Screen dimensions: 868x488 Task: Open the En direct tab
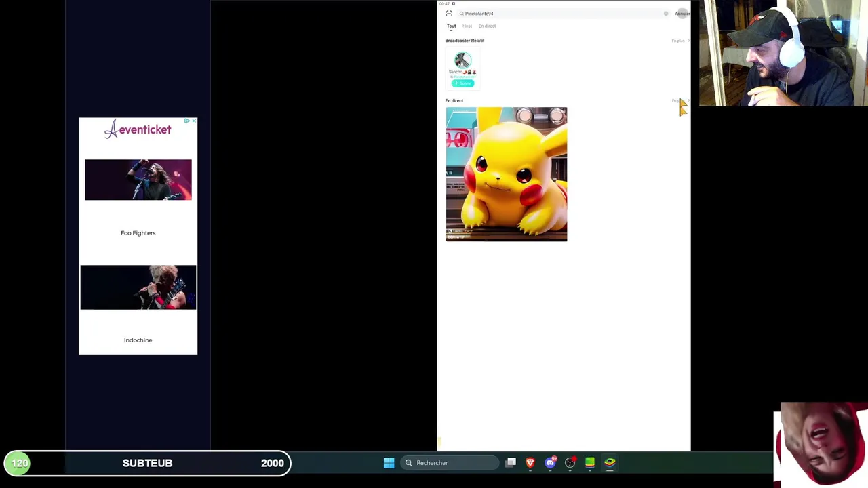tap(487, 26)
